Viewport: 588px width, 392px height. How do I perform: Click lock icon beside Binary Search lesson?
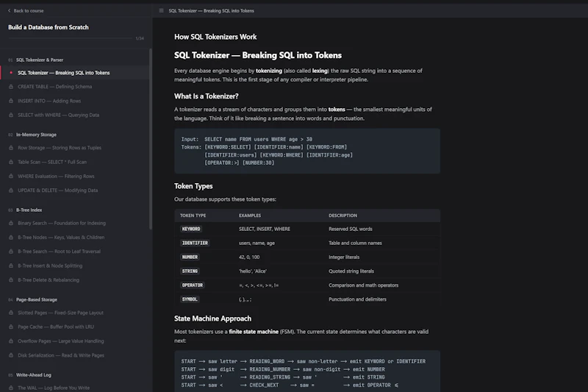point(11,223)
